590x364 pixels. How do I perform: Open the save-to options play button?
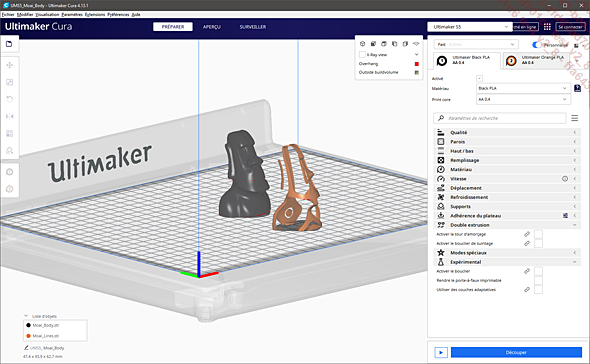coord(441,352)
